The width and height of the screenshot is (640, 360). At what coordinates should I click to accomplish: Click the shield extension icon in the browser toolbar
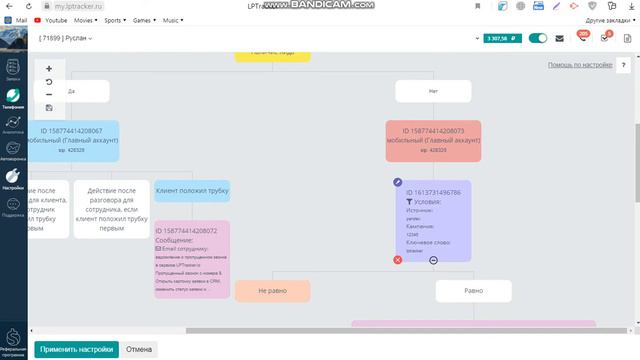coord(592,6)
